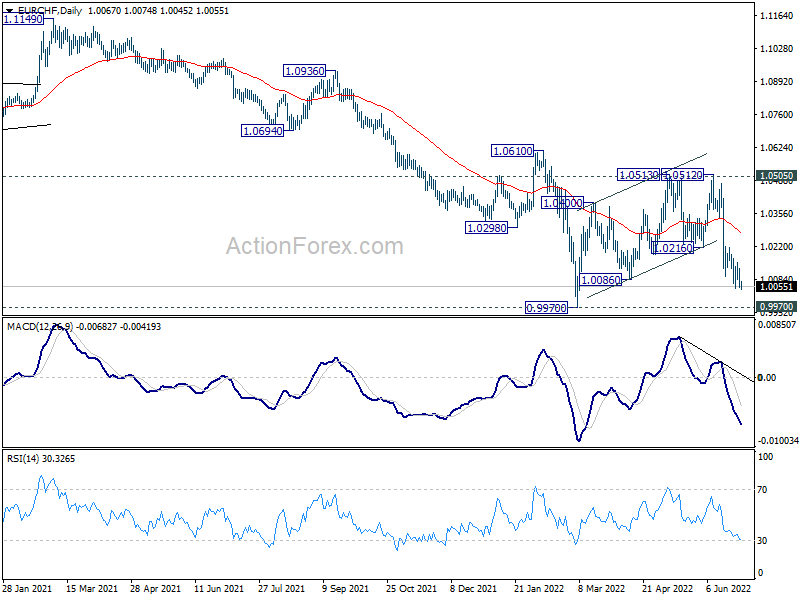Click the RSI 30 level label

click(x=762, y=541)
